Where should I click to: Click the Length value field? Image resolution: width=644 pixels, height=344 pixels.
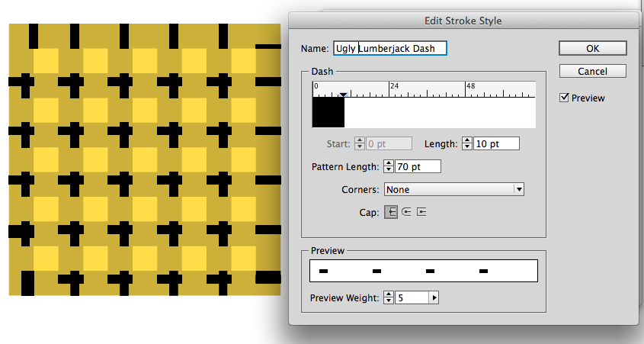(497, 143)
